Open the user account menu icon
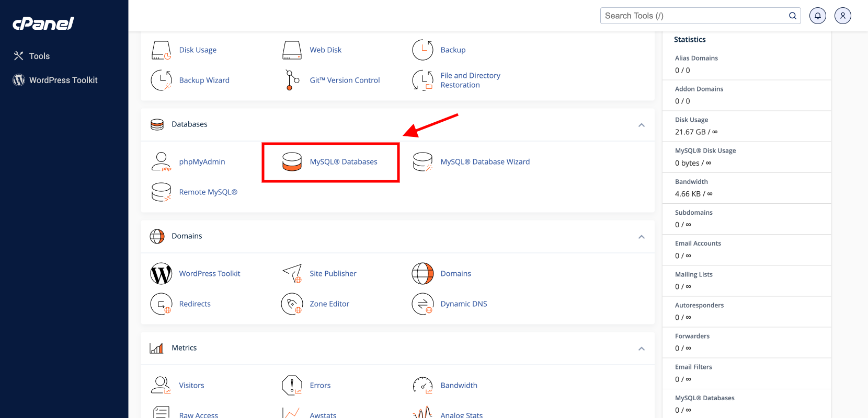The height and width of the screenshot is (418, 868). [x=843, y=16]
